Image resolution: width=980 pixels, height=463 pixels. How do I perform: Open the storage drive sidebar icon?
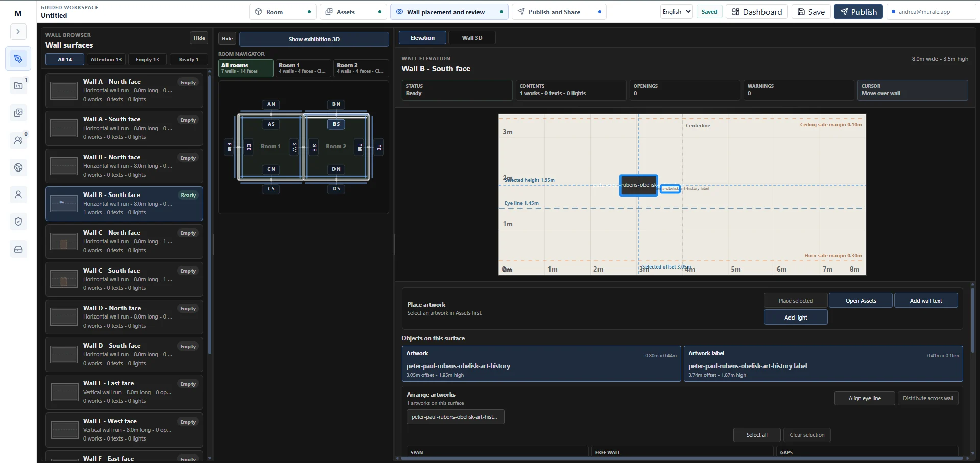[18, 249]
